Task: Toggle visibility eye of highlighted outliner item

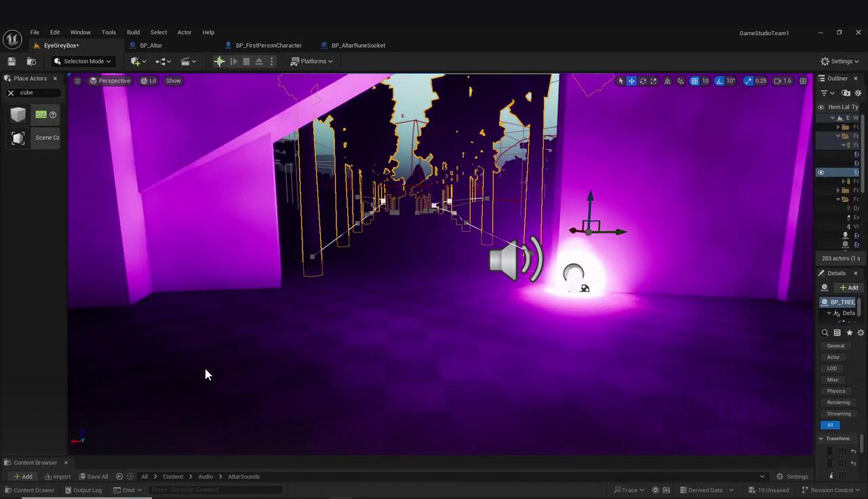Action: [821, 172]
